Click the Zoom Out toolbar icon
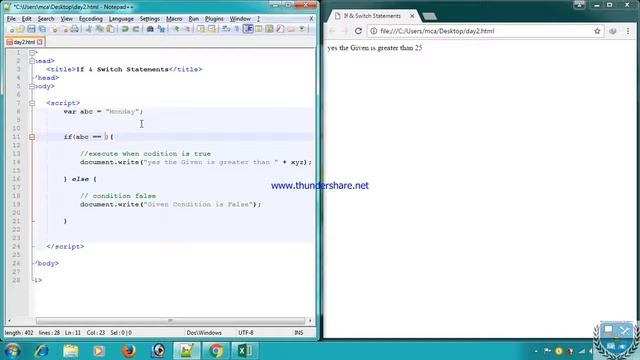Screen dimensions: 640x360 [187, 29]
